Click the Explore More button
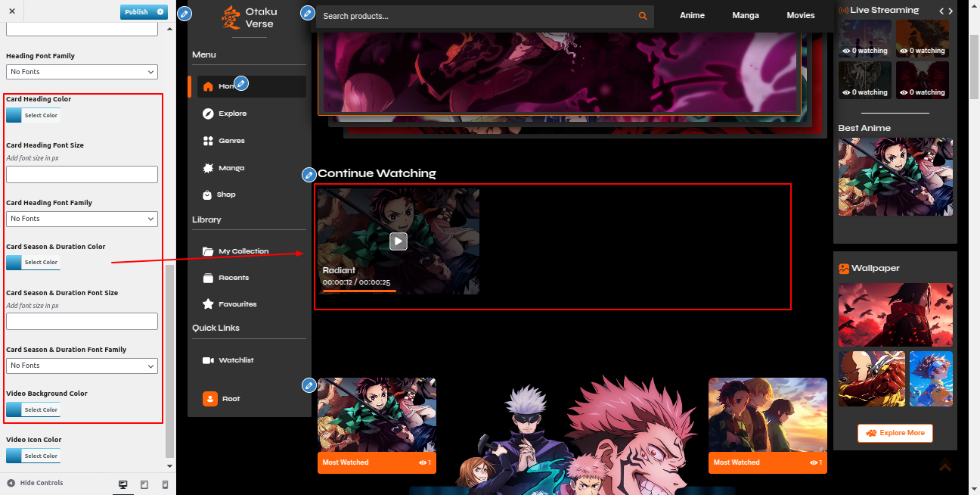Screen dimensions: 980x495 895,433
